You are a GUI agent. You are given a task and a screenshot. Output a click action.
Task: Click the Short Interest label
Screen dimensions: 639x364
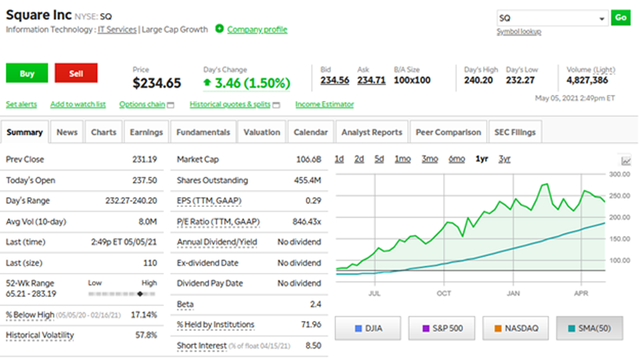[201, 346]
